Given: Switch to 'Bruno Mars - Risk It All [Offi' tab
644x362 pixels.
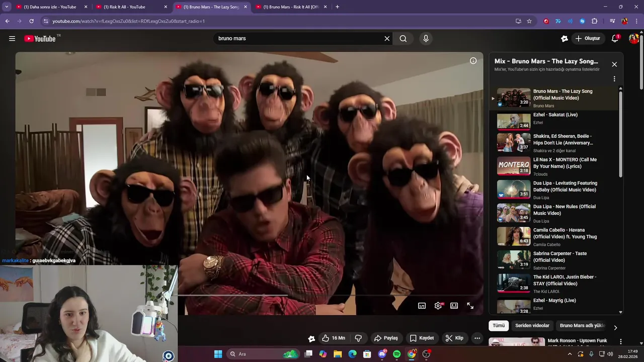Looking at the screenshot, I should (x=291, y=7).
